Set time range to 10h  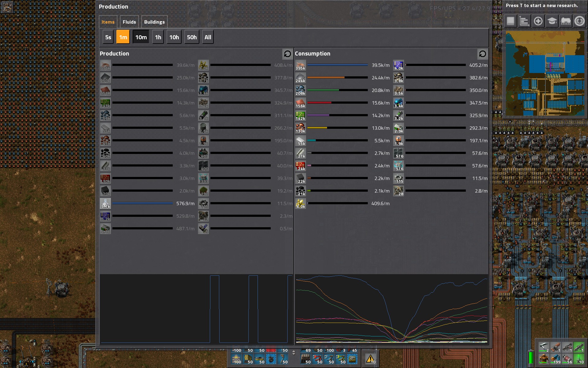pyautogui.click(x=174, y=37)
